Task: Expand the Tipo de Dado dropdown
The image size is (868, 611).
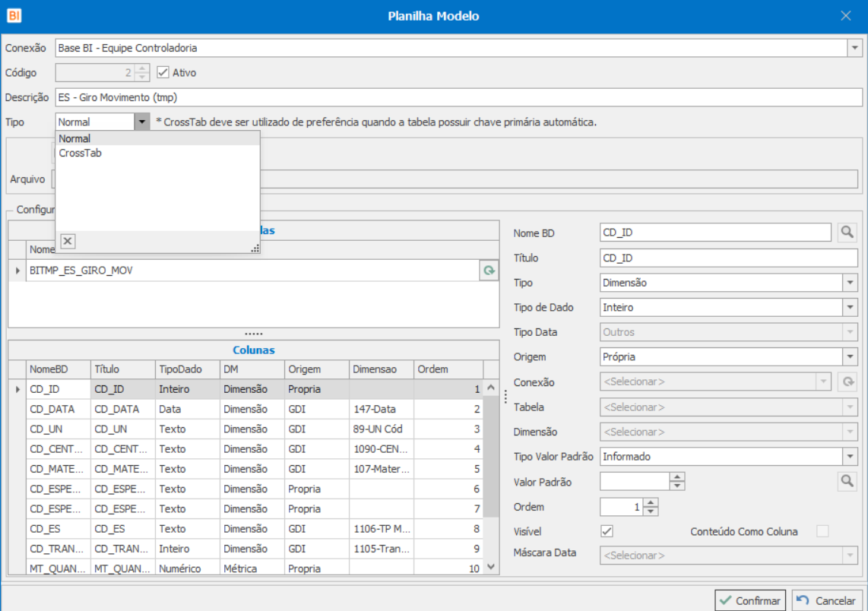Action: [x=849, y=308]
